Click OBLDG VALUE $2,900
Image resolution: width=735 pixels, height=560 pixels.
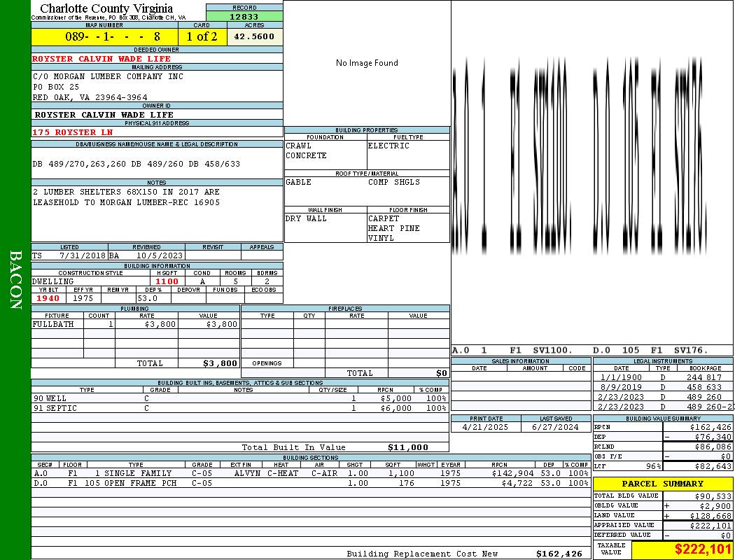(715, 506)
